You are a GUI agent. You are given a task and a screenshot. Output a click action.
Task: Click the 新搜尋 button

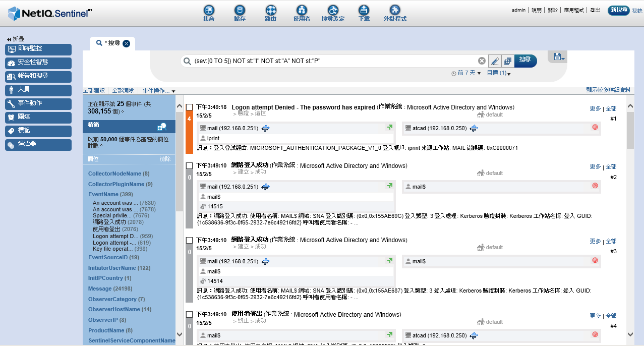pos(618,10)
